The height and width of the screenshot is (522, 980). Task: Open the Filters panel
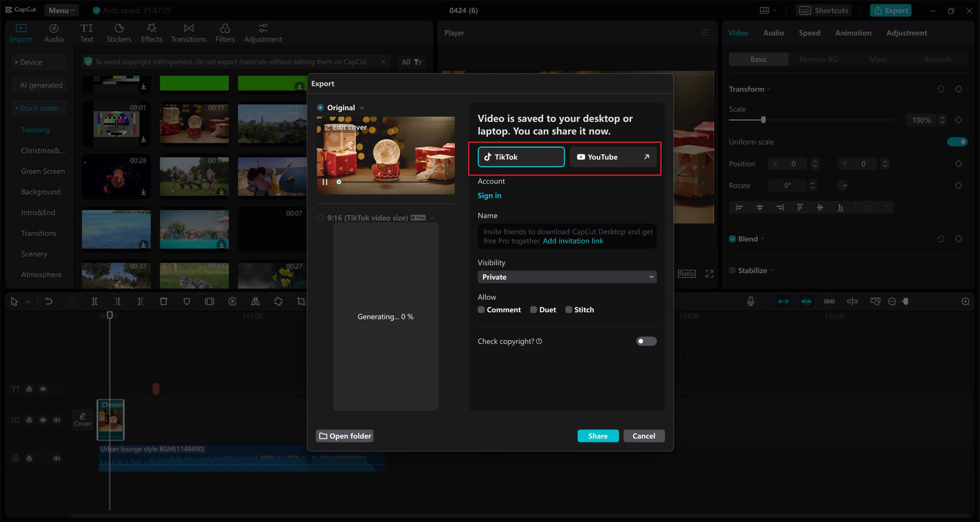(x=225, y=33)
